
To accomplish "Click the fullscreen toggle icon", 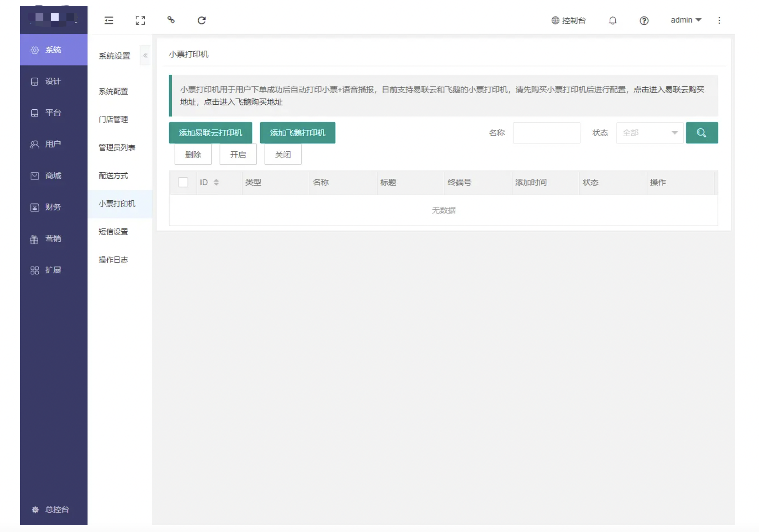I will (x=140, y=20).
